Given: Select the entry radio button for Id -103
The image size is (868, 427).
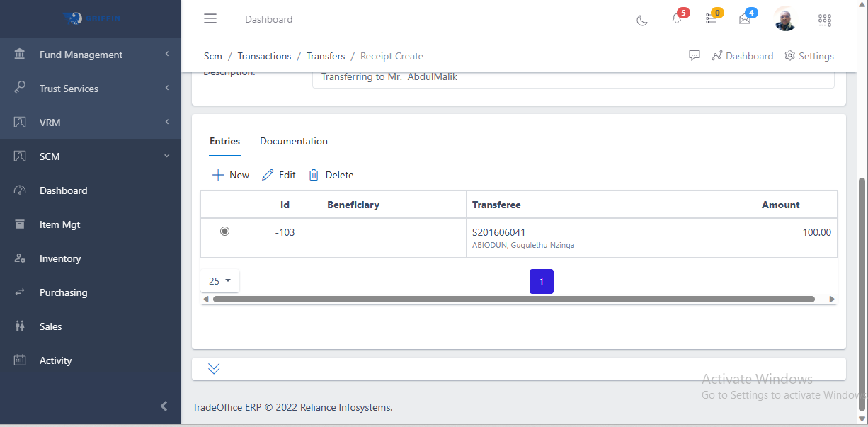Looking at the screenshot, I should point(224,231).
